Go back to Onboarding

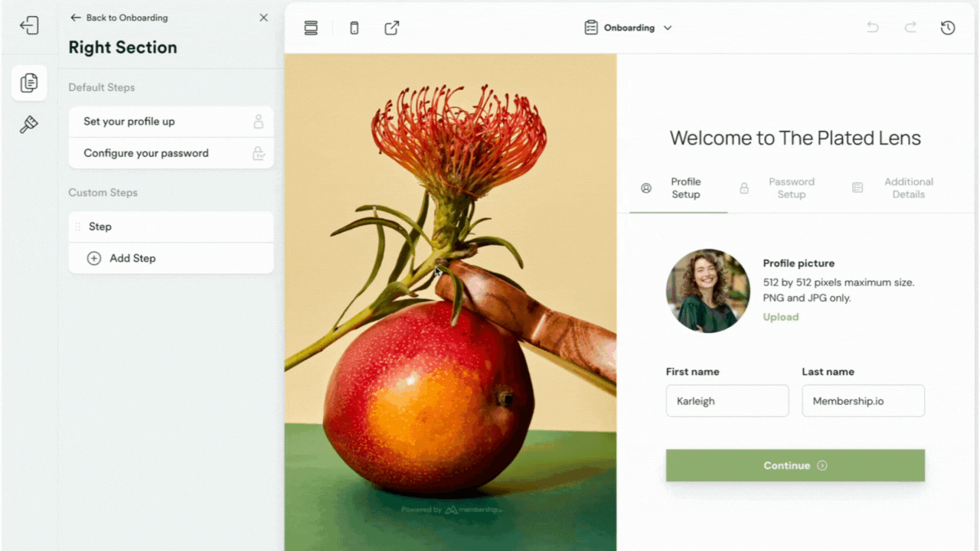pos(119,18)
